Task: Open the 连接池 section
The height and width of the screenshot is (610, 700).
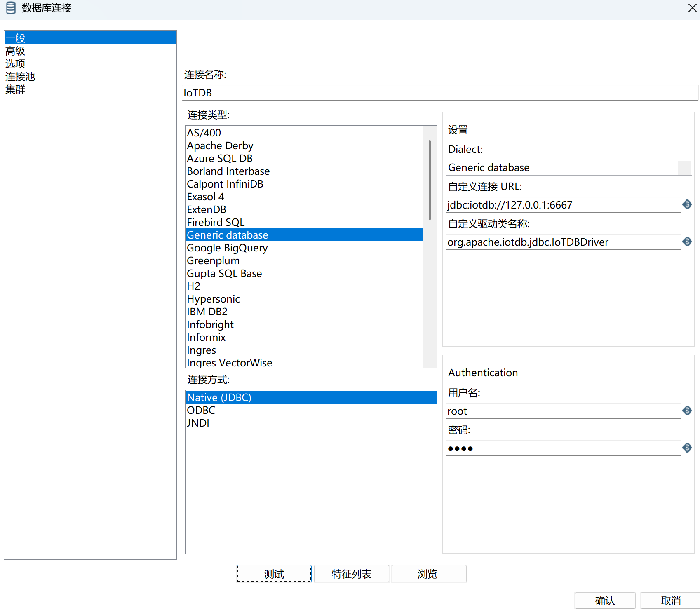Action: point(90,77)
